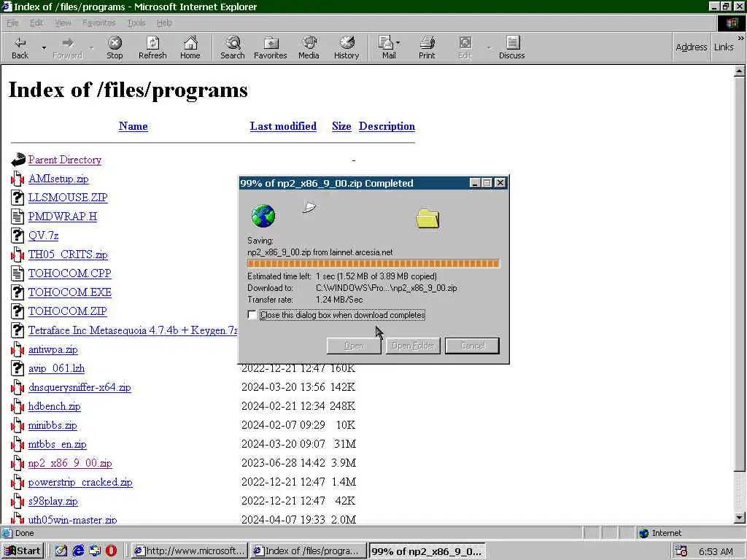This screenshot has height=560, width=747.
Task: Click first quick launch icon beside Start
Action: click(x=61, y=551)
